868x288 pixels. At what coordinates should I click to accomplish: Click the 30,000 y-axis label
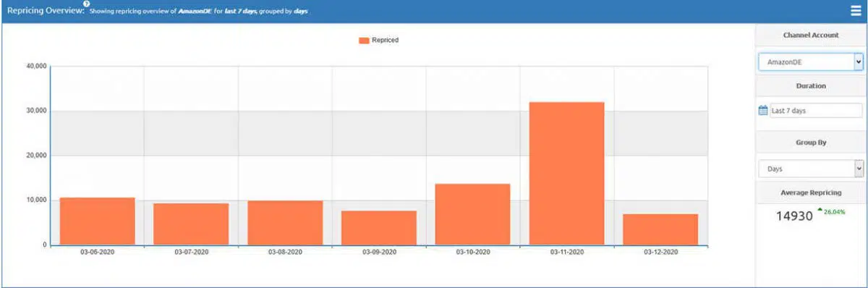pos(36,111)
